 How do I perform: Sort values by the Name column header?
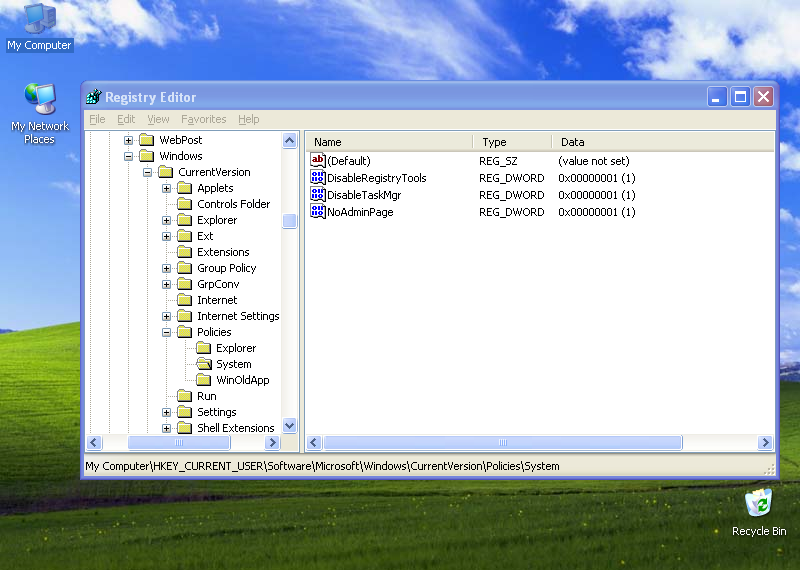(x=390, y=142)
